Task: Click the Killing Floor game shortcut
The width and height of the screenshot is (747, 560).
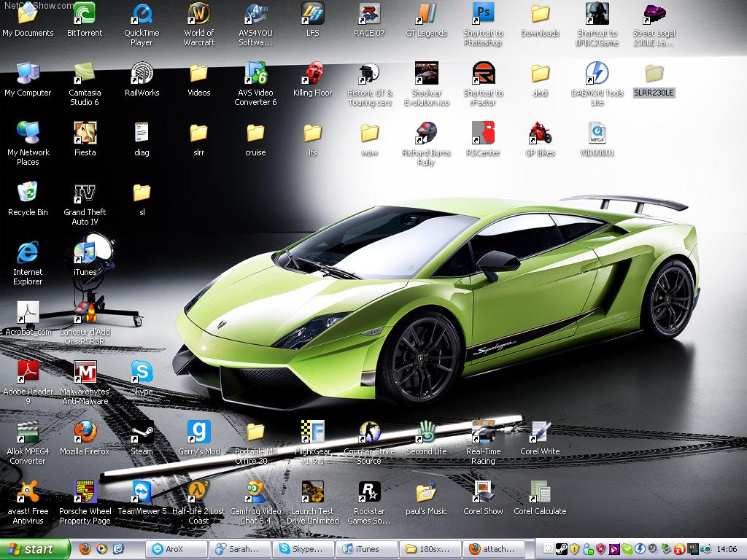Action: point(312,74)
